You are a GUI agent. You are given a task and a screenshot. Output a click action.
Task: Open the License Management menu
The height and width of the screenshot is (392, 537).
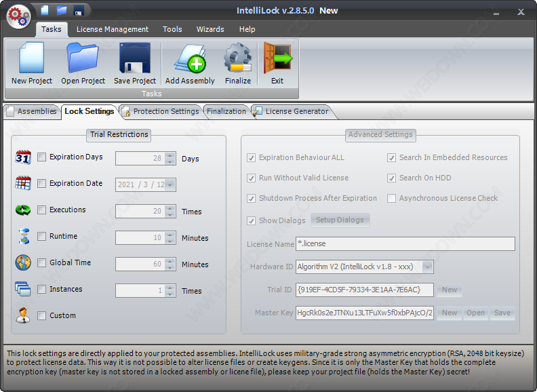point(113,29)
